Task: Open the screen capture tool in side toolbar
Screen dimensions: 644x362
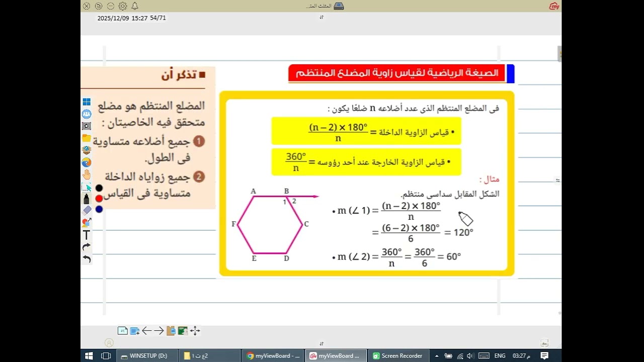Action: click(87, 126)
